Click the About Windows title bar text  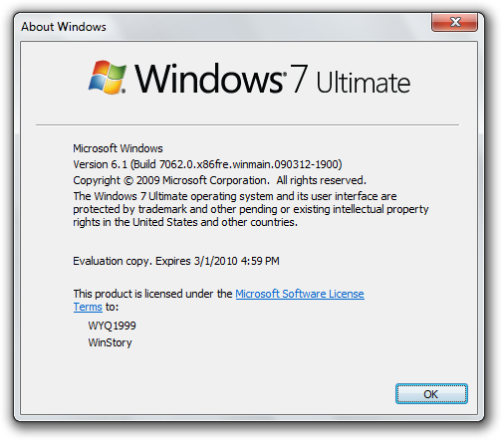coord(64,27)
